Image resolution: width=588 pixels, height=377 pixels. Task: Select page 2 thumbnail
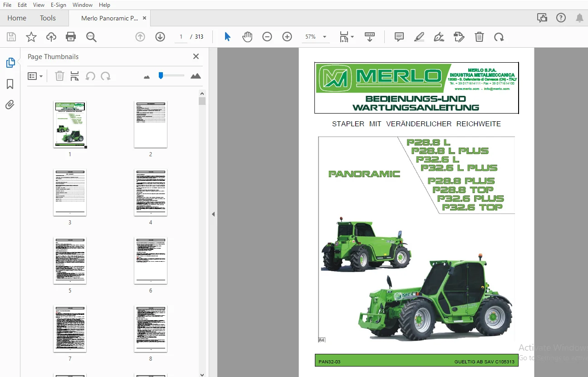pyautogui.click(x=151, y=124)
